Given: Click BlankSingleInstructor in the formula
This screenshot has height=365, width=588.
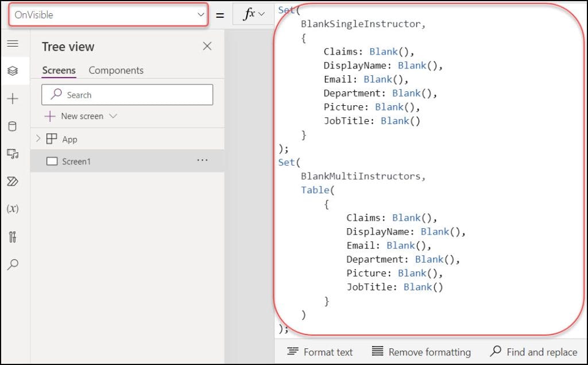Looking at the screenshot, I should (x=361, y=24).
